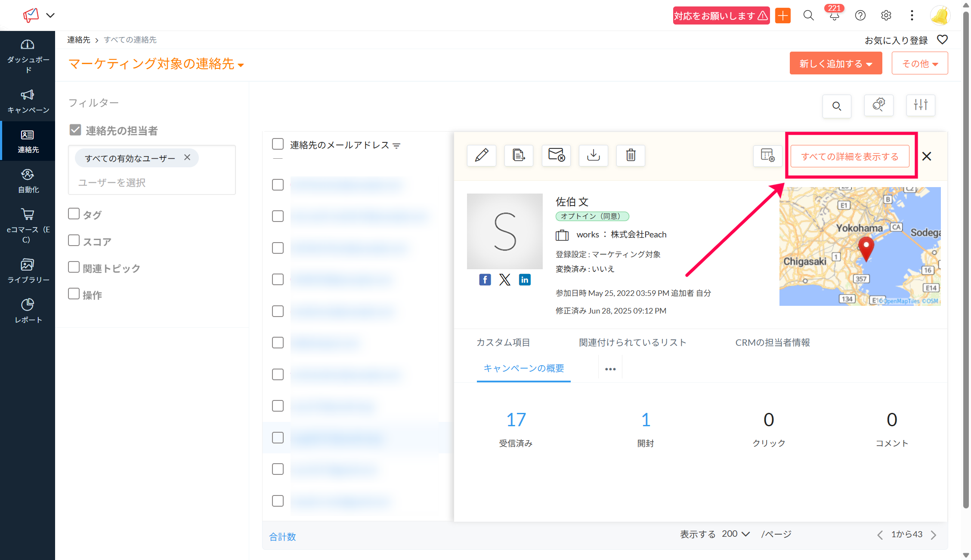Enable the タグ filter checkbox
Viewport: 971px width, 560px height.
coord(74,214)
